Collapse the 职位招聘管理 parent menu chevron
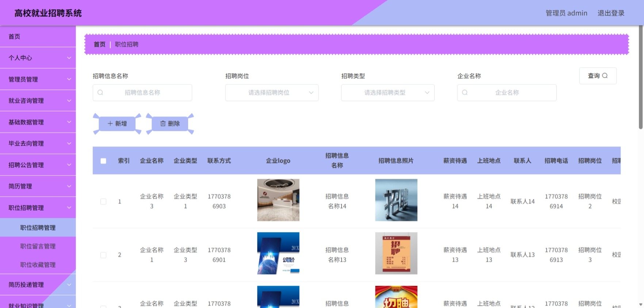The height and width of the screenshot is (308, 644). (x=69, y=208)
